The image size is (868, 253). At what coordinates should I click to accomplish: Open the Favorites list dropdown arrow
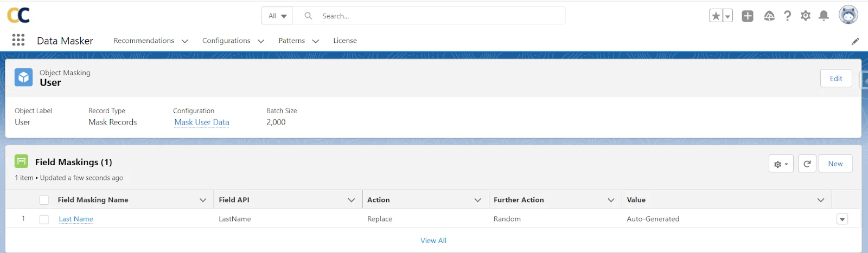click(727, 16)
